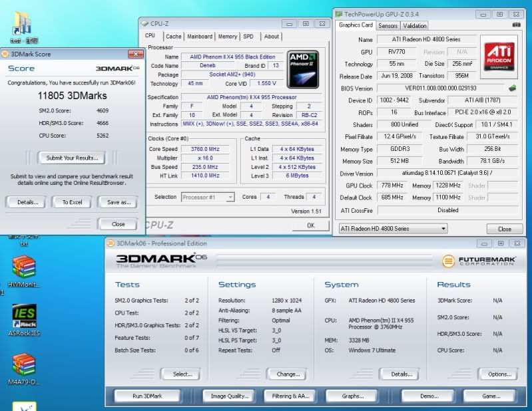
Task: Click the Multiplier x 16.0 value
Action: [205, 158]
